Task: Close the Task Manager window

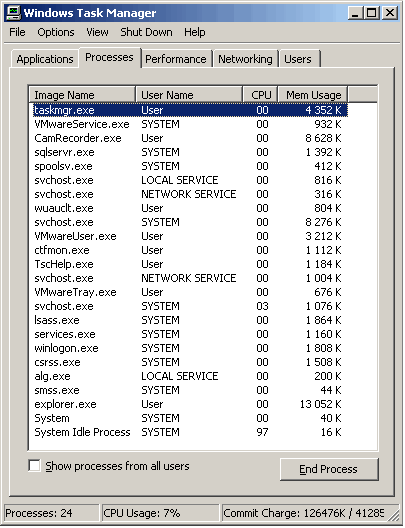Action: [x=390, y=13]
